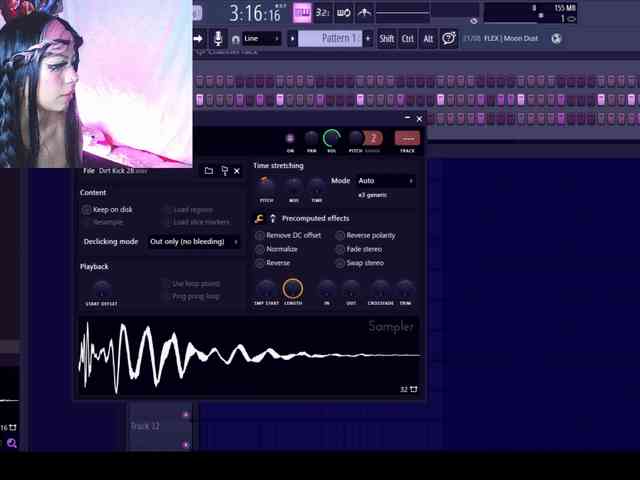
Task: Open the Declicking mode dropdown
Action: click(194, 241)
